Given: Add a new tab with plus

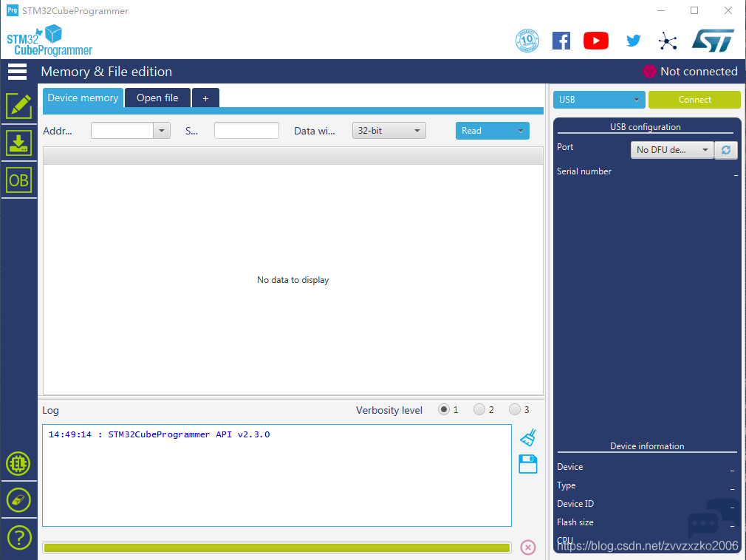Looking at the screenshot, I should 205,98.
